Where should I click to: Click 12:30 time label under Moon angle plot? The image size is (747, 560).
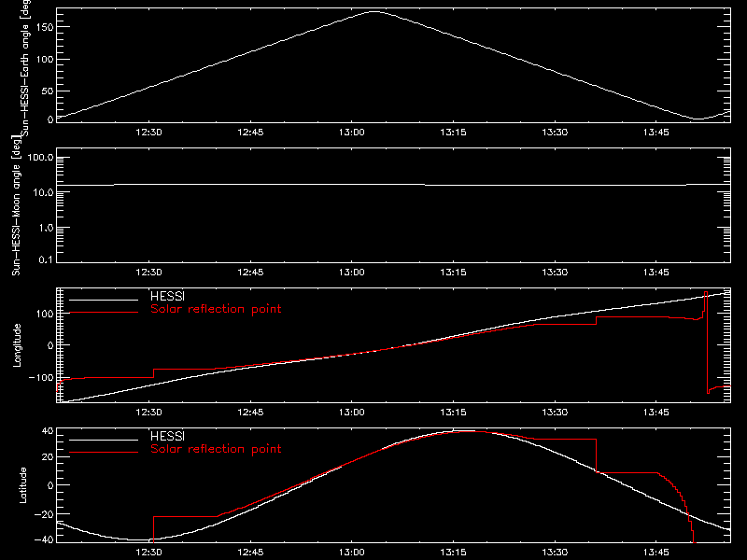(148, 273)
